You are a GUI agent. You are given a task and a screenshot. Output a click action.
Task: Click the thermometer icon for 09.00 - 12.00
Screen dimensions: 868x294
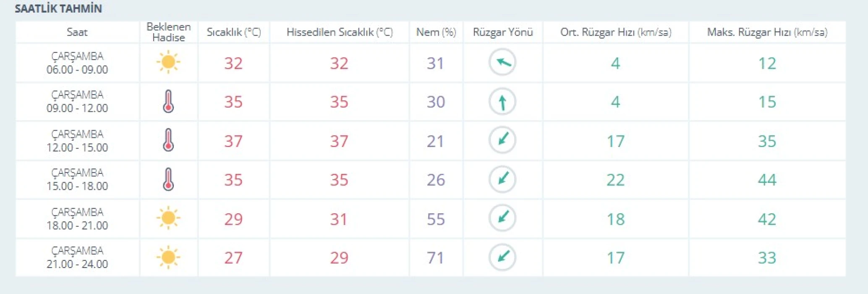click(168, 101)
